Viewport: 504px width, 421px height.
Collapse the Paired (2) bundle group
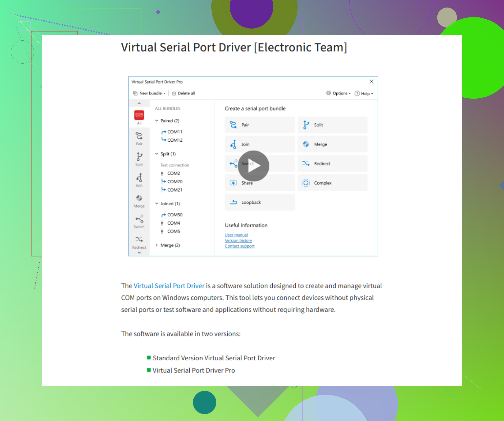(x=157, y=121)
